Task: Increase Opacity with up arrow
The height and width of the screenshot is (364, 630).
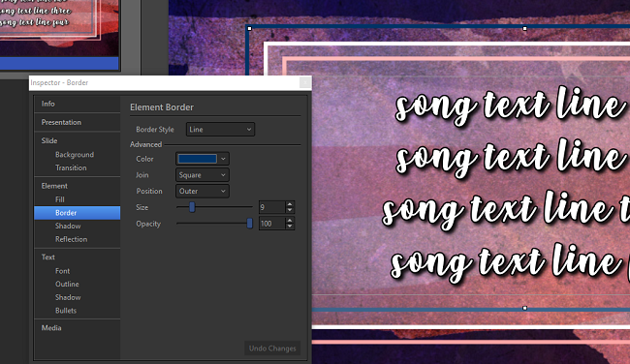Action: pyautogui.click(x=290, y=221)
